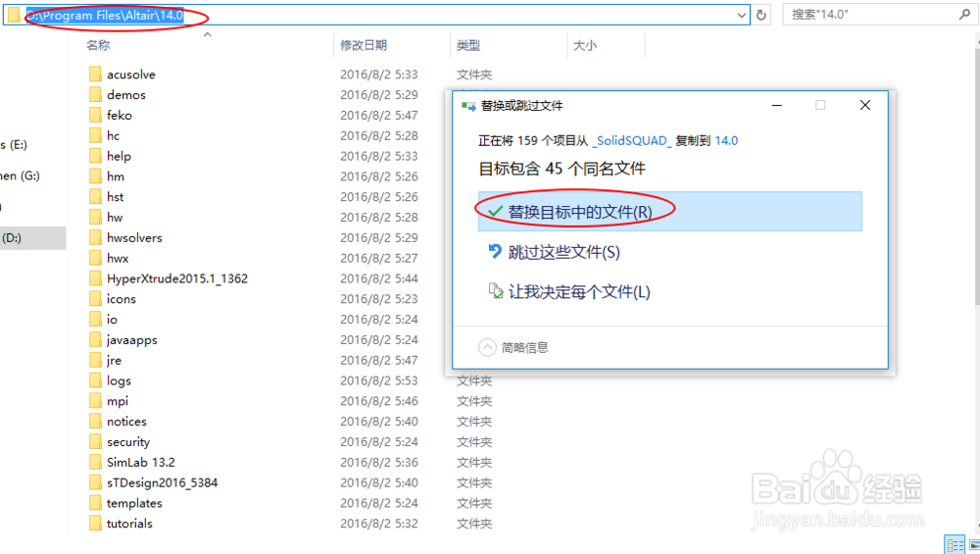Viewport: 980px width, 554px height.
Task: Click the copy dialog title icon
Action: tap(468, 106)
